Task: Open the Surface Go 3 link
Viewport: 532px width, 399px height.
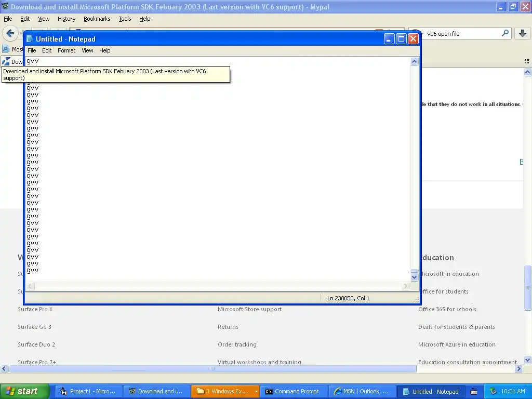Action: click(x=34, y=327)
